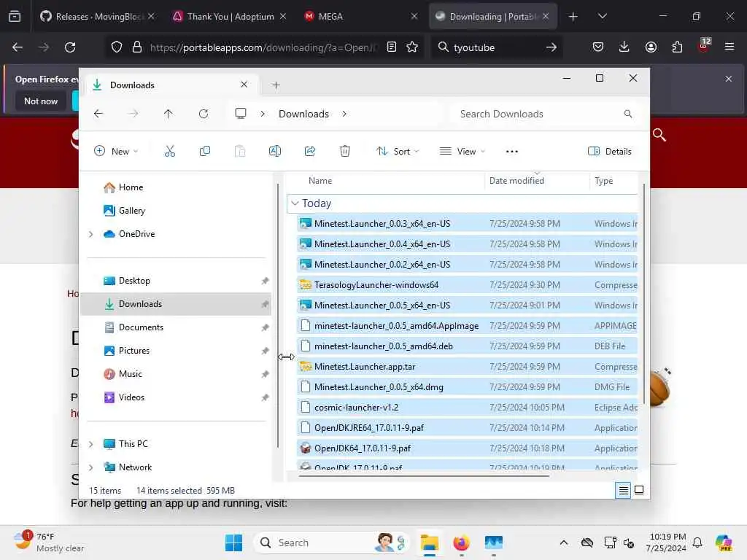
Task: Toggle Firefox reader view icon
Action: tap(392, 47)
